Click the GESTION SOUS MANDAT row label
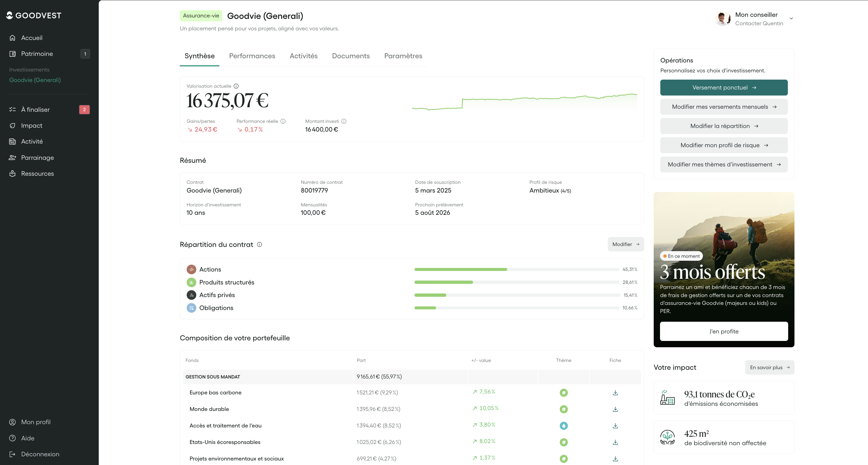Viewport: 868px width, 465px height. 212,377
